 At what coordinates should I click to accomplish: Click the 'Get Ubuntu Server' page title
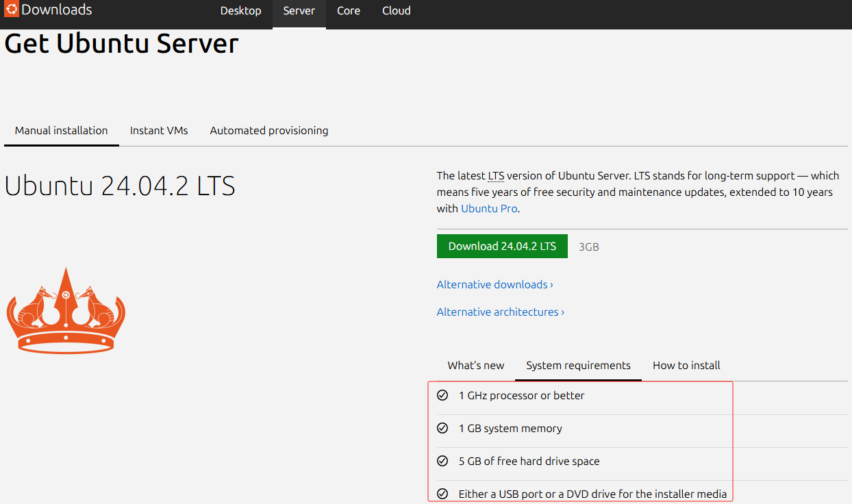click(121, 44)
